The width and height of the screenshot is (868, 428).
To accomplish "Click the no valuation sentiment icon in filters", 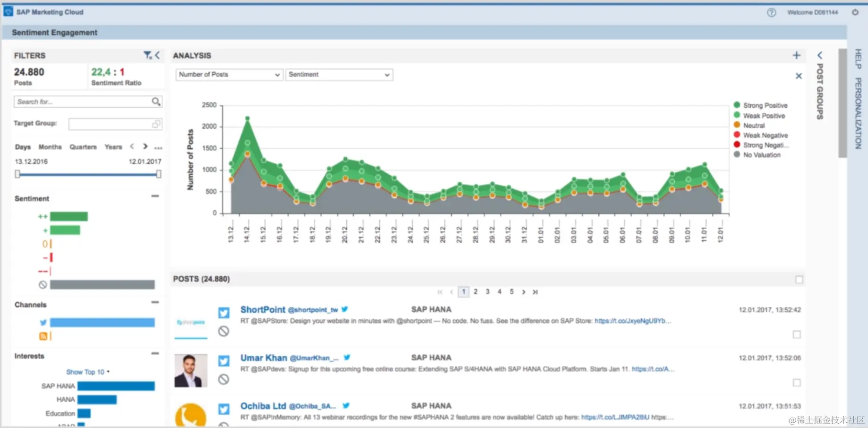I will (43, 285).
